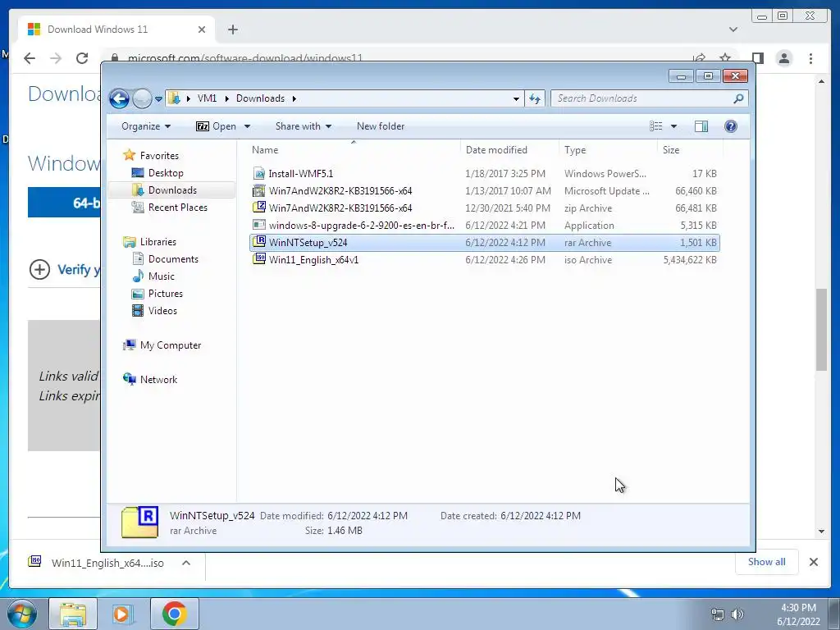The width and height of the screenshot is (840, 630).
Task: Select Install-WMF5.1 file icon
Action: point(259,173)
